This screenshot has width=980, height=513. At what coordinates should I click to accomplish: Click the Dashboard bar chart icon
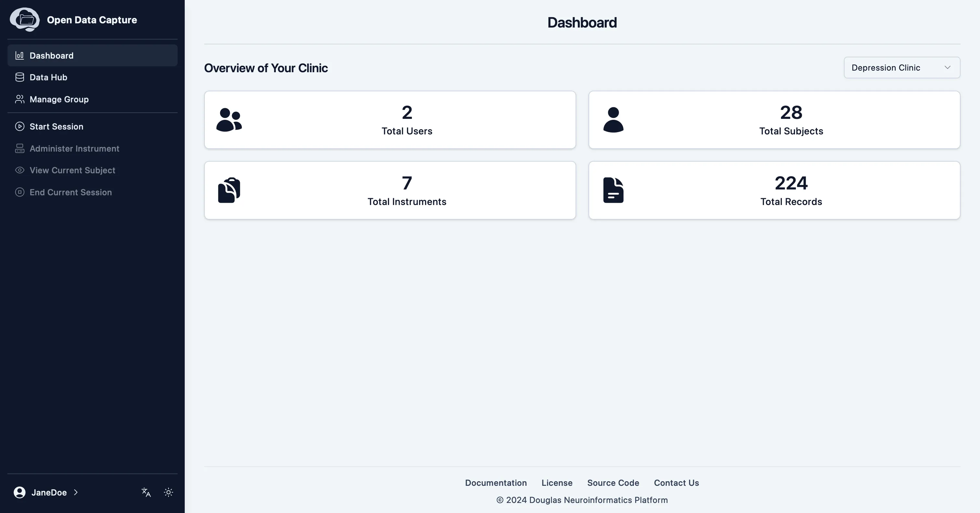tap(19, 55)
